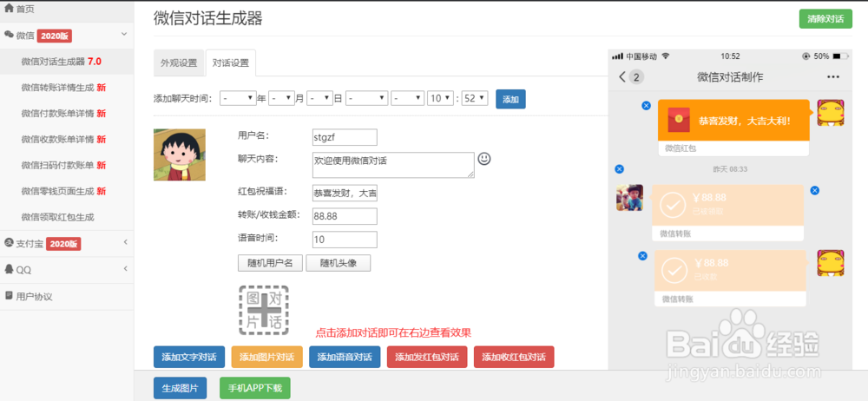
Task: Click the home icon beside 首页
Action: click(x=9, y=9)
